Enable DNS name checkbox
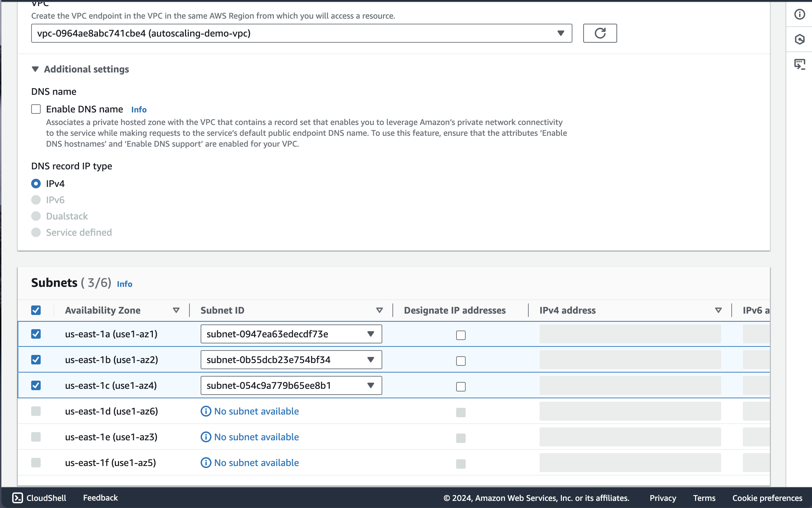812x508 pixels. coord(36,109)
